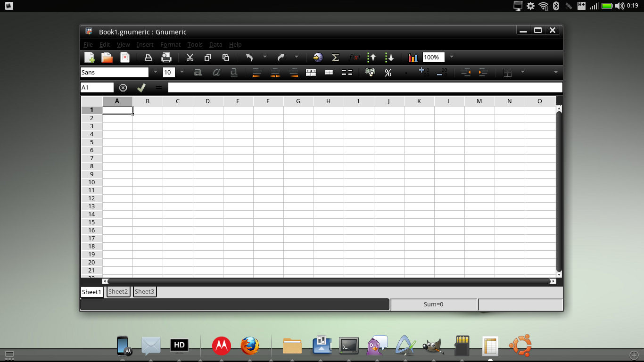Image resolution: width=644 pixels, height=362 pixels.
Task: Click the cancel entry button in formula bar
Action: tap(123, 88)
